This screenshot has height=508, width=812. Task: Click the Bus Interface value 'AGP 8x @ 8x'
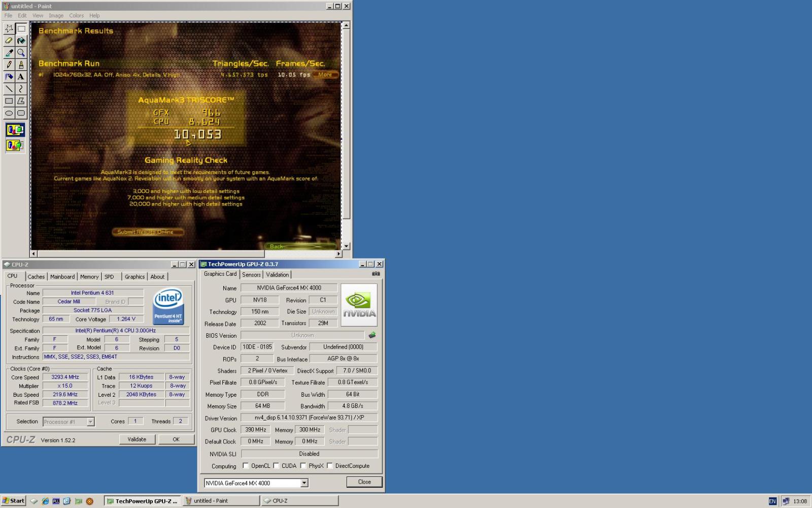(343, 359)
